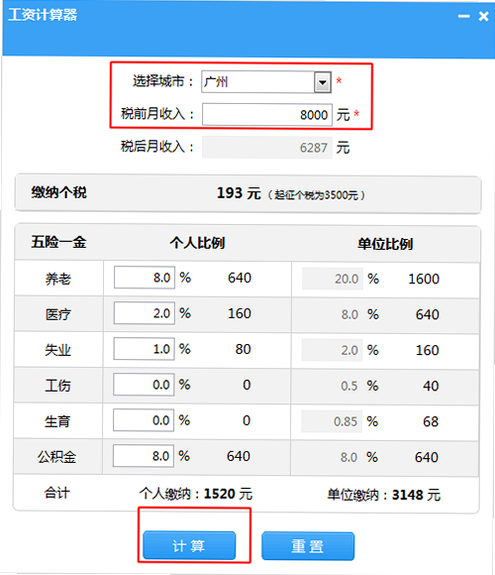Viewport: 495px width, 575px height.
Task: Edit the 养老 personal percentage field
Action: (x=144, y=278)
